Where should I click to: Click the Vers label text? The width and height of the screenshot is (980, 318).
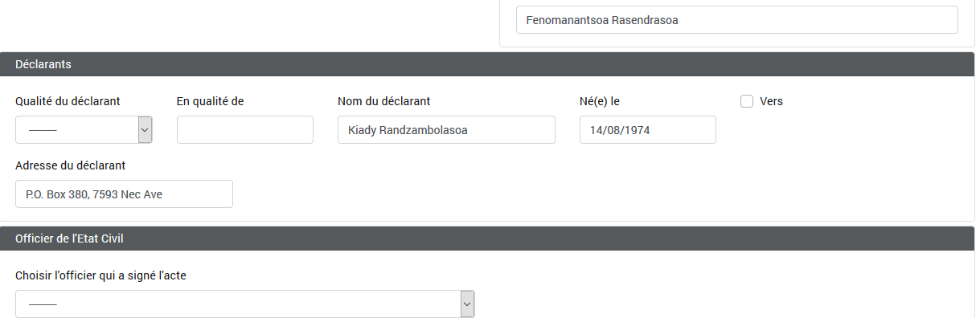pyautogui.click(x=771, y=101)
